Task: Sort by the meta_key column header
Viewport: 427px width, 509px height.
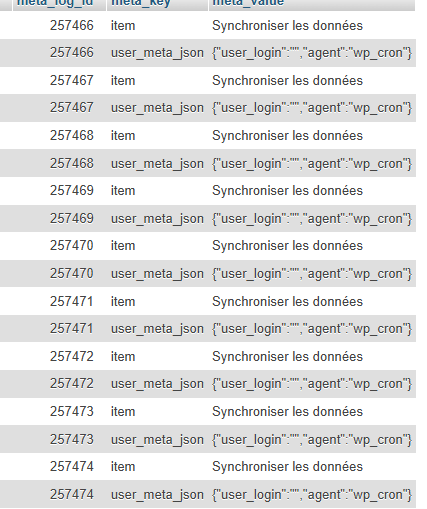Action: pyautogui.click(x=141, y=3)
